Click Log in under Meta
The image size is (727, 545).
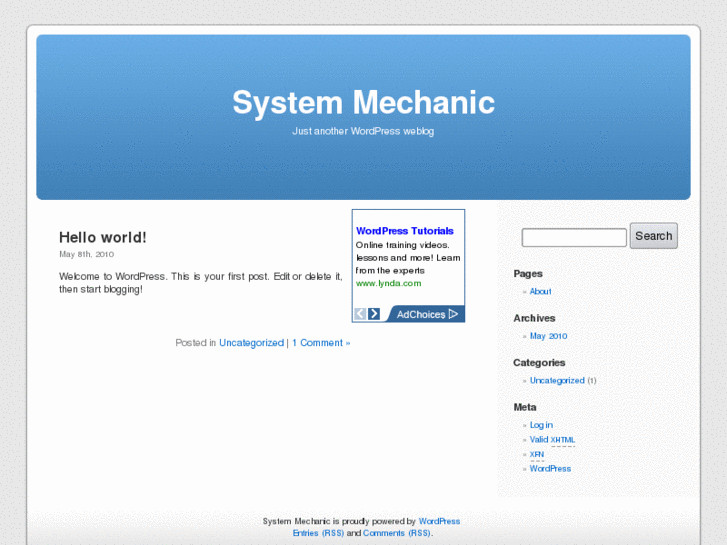[541, 425]
